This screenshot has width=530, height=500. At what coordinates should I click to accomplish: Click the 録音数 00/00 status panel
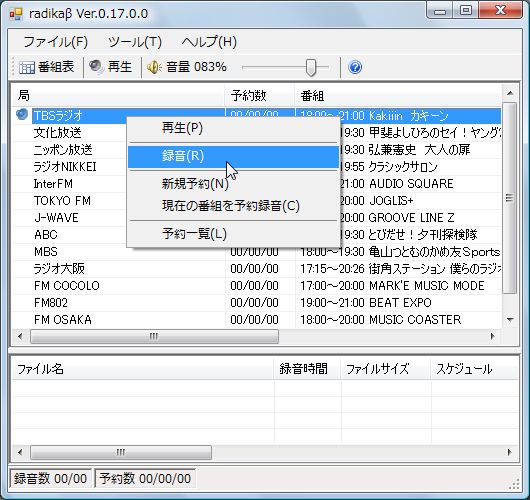(x=50, y=478)
